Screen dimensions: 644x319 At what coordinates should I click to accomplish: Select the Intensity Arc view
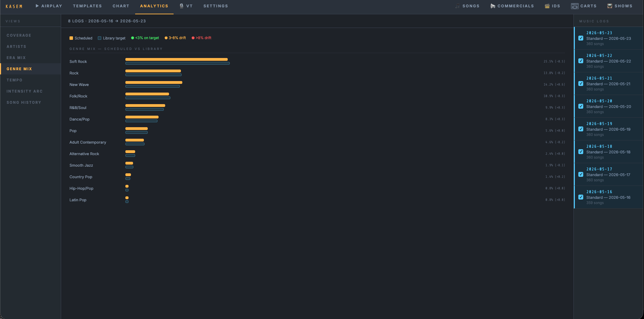click(x=30, y=91)
